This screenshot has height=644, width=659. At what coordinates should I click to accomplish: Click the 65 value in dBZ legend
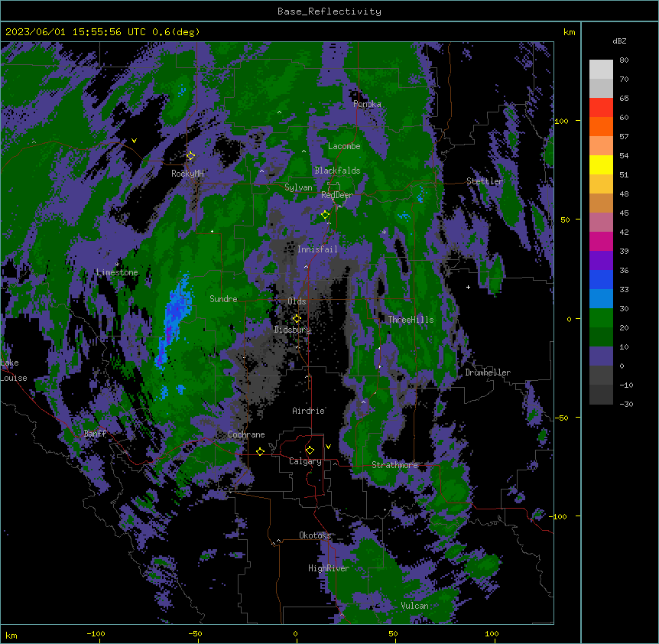pyautogui.click(x=624, y=98)
